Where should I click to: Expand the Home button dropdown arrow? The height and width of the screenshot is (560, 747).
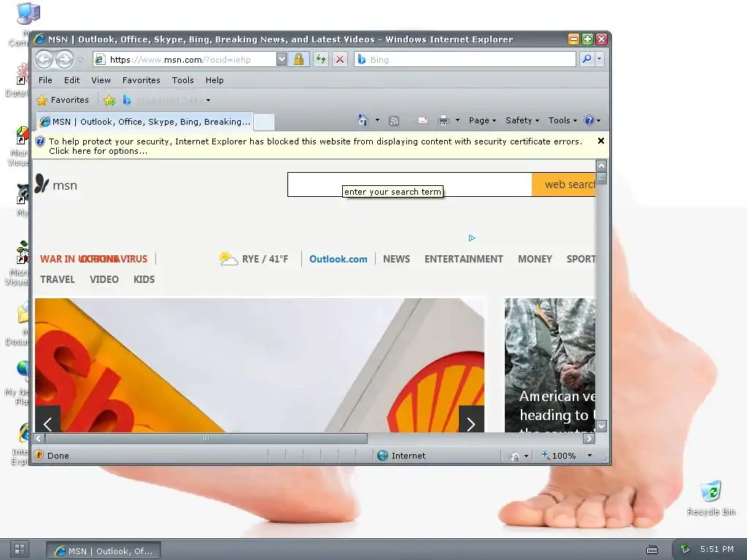377,120
